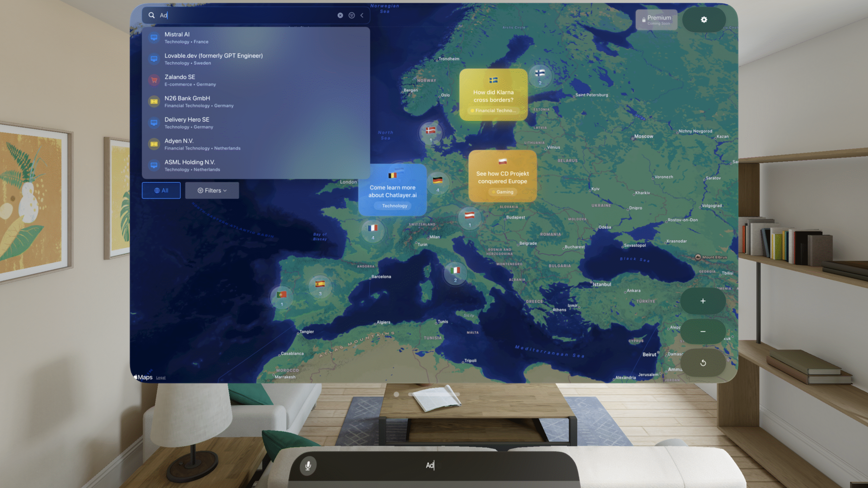Select Lovable.dev search result
Viewport: 868px width, 488px height.
(256, 59)
